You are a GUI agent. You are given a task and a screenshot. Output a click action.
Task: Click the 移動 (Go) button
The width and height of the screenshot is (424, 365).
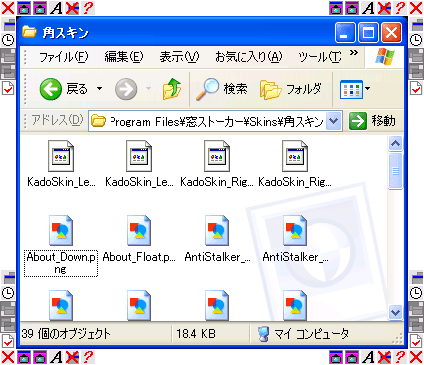pyautogui.click(x=373, y=121)
